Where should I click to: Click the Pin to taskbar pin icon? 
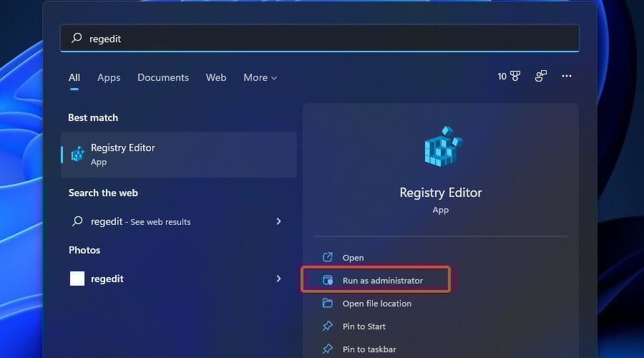(327, 349)
